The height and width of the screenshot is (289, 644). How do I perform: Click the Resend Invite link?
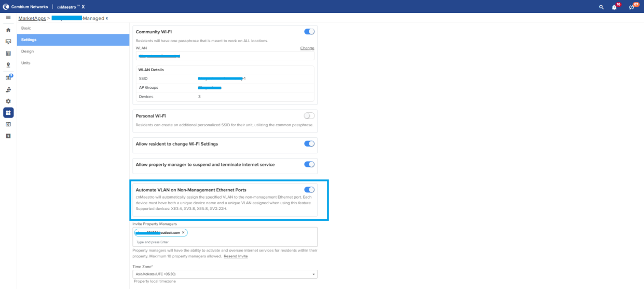[x=236, y=256]
